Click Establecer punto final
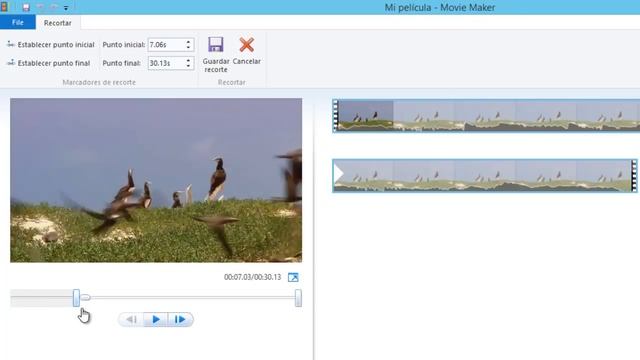 49,63
